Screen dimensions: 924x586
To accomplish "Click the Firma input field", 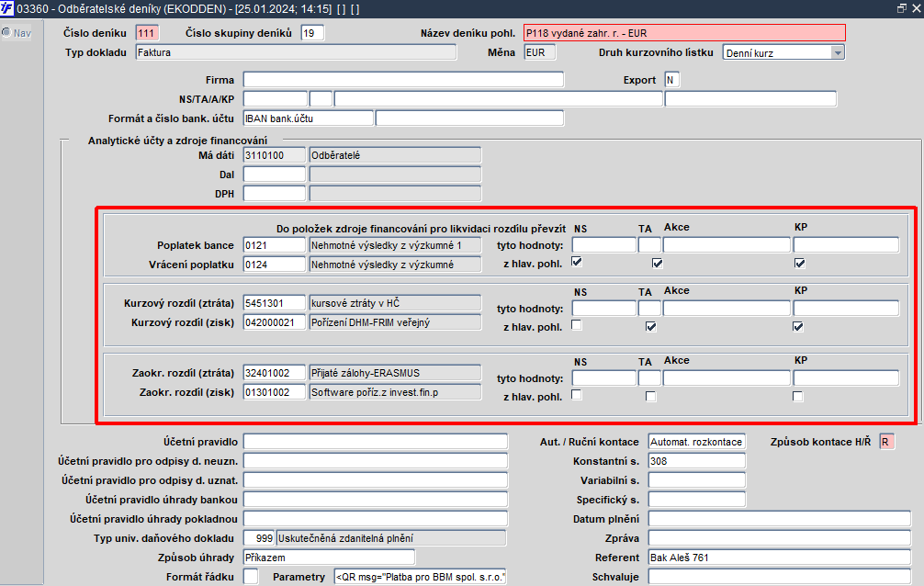I will 403,80.
